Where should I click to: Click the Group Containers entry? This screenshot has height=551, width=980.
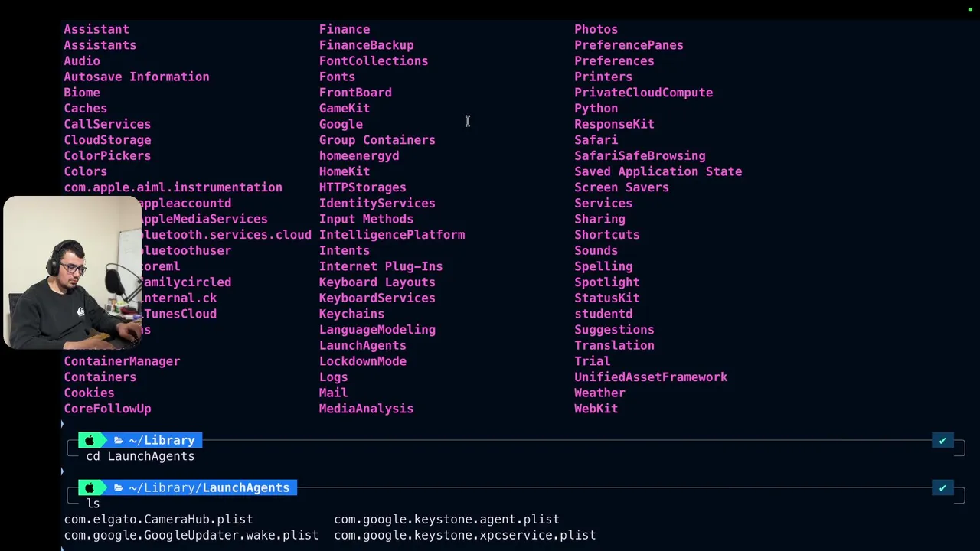coord(377,140)
